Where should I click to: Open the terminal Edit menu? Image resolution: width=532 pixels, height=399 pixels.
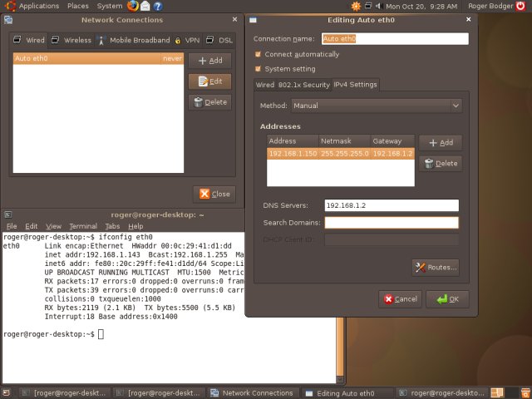pos(32,226)
